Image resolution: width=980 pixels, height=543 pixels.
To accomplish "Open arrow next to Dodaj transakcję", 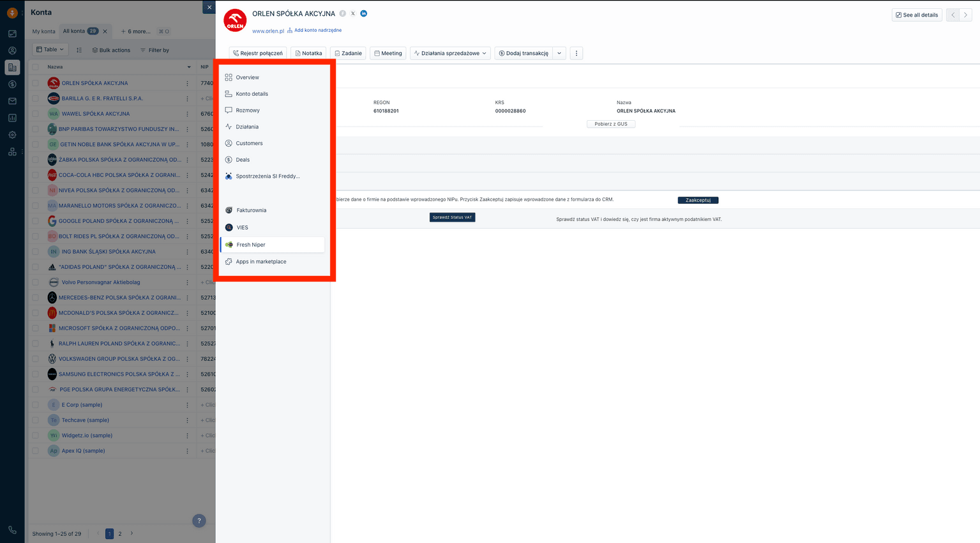I will (559, 53).
